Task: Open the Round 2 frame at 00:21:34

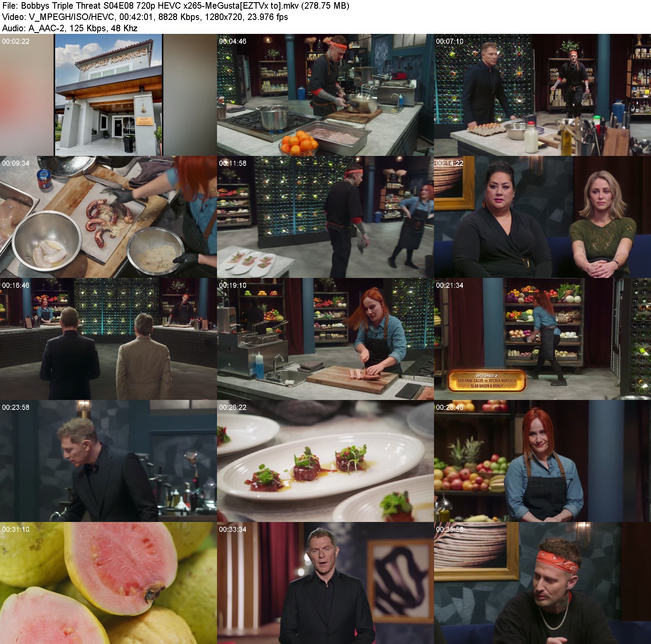Action: point(542,339)
